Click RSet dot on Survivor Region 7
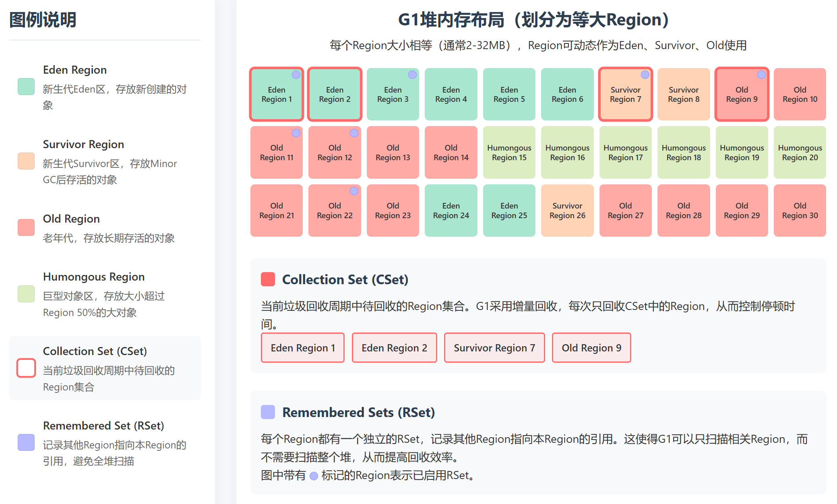The width and height of the screenshot is (837, 504). 645,74
